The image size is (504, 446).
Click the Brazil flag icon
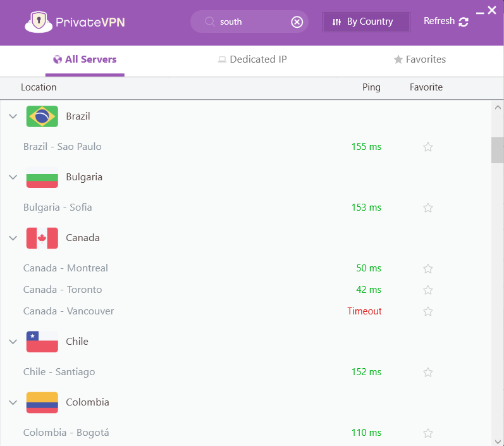(x=42, y=116)
